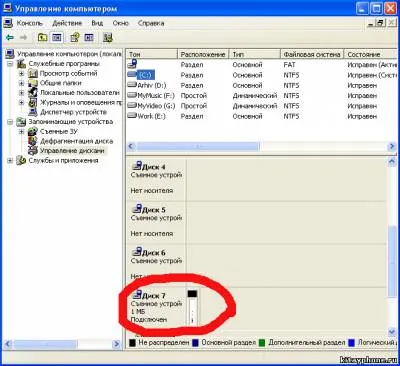
Task: Click the disk pane scroll down arrow
Action: click(x=392, y=332)
